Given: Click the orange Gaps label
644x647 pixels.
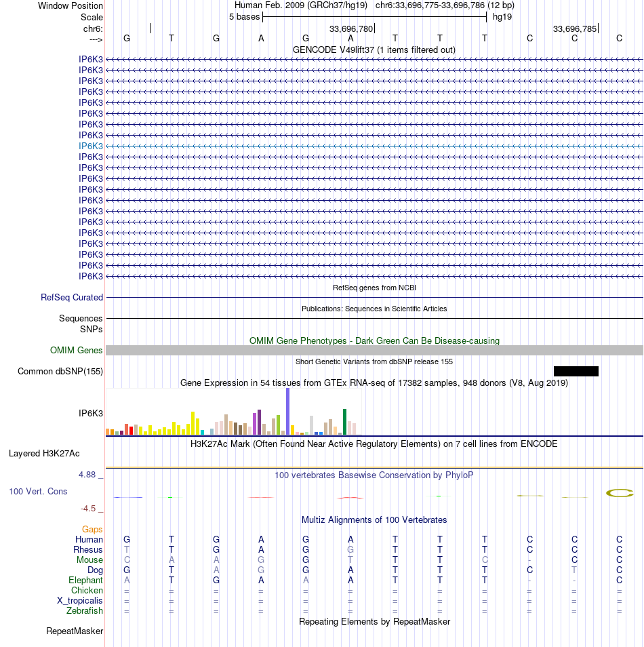Looking at the screenshot, I should tap(92, 530).
